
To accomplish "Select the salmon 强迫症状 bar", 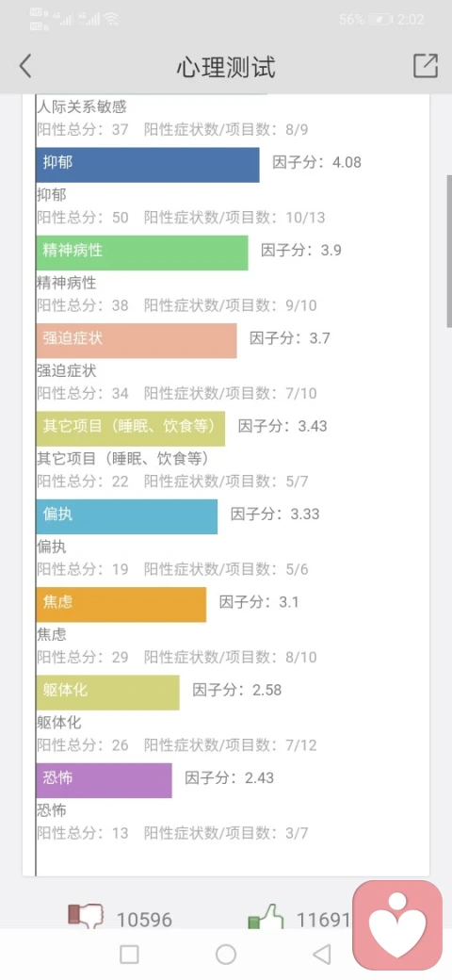I will pyautogui.click(x=137, y=340).
